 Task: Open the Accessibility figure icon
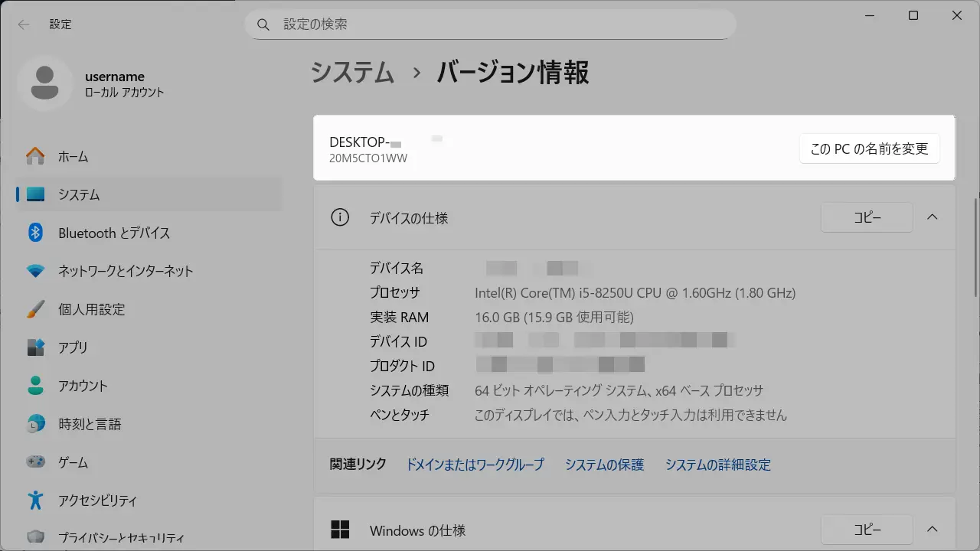coord(35,500)
